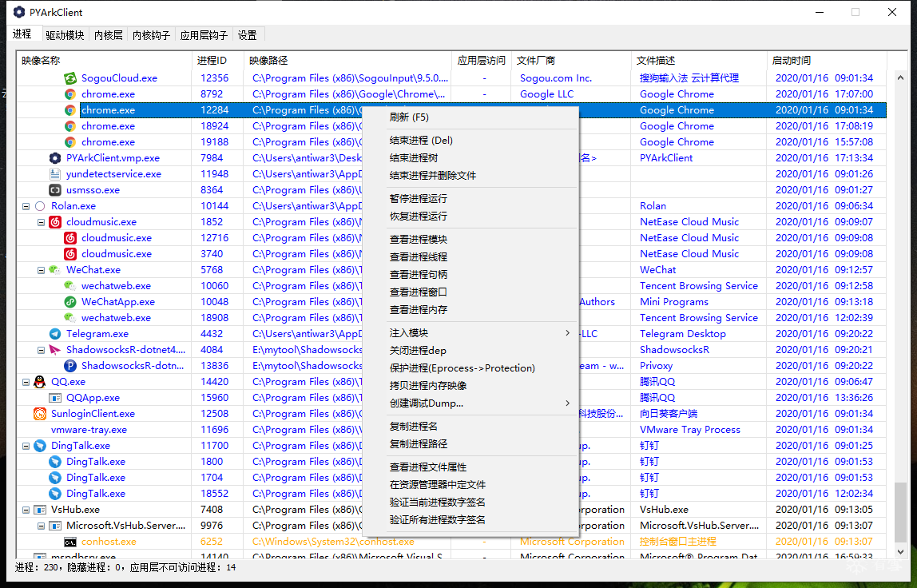Click the scrollbar up arrow
The height and width of the screenshot is (588, 917).
click(x=901, y=77)
